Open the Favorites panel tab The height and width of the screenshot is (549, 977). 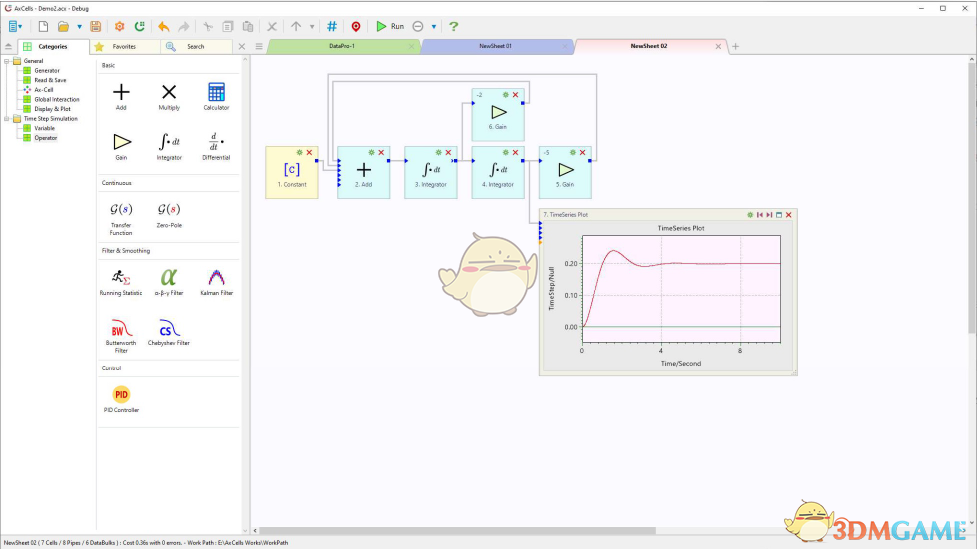click(124, 46)
